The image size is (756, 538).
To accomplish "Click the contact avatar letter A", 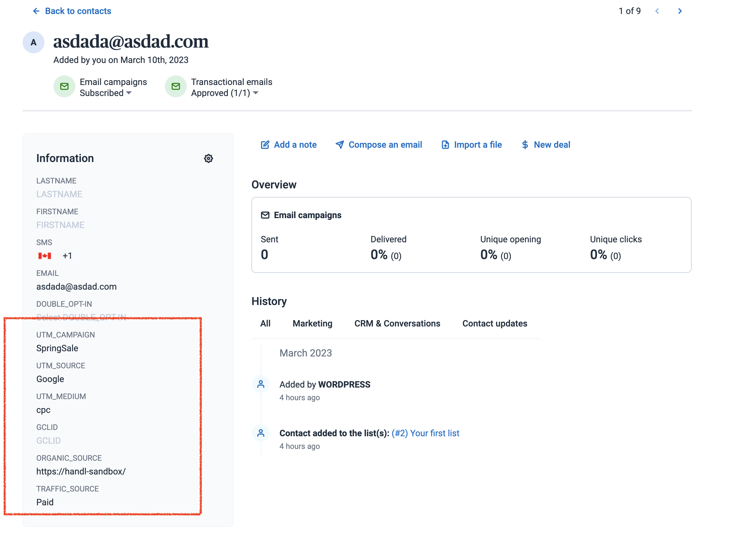I will click(x=34, y=42).
